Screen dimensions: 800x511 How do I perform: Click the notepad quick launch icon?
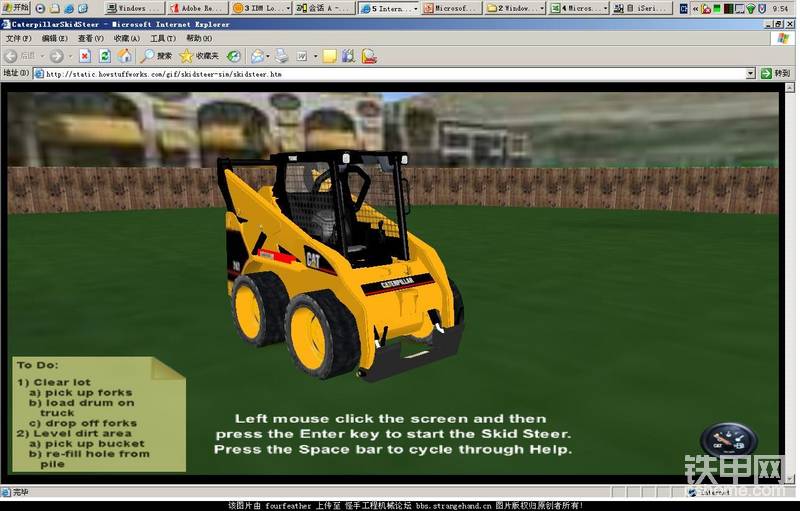tap(54, 8)
